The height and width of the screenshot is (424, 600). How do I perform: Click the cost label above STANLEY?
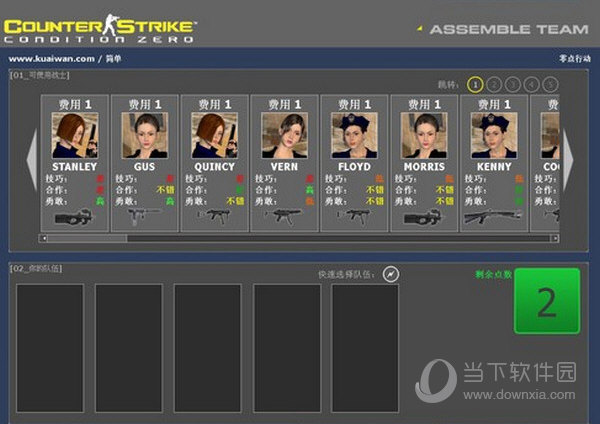[x=75, y=104]
